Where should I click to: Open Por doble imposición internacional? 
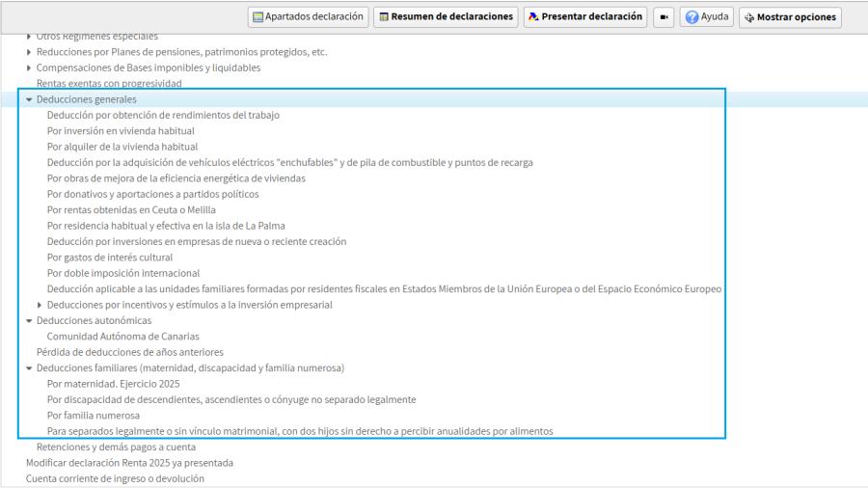[123, 273]
